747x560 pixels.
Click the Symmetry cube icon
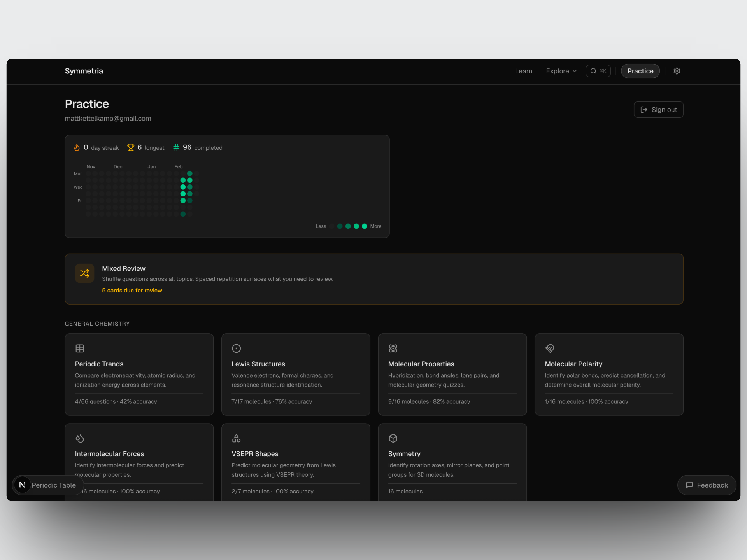tap(393, 438)
